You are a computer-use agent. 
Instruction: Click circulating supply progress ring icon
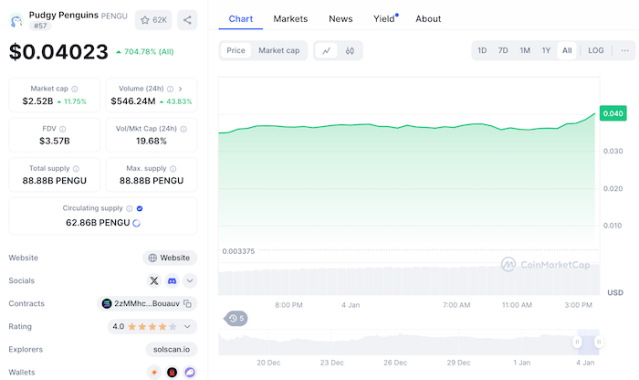click(x=137, y=223)
